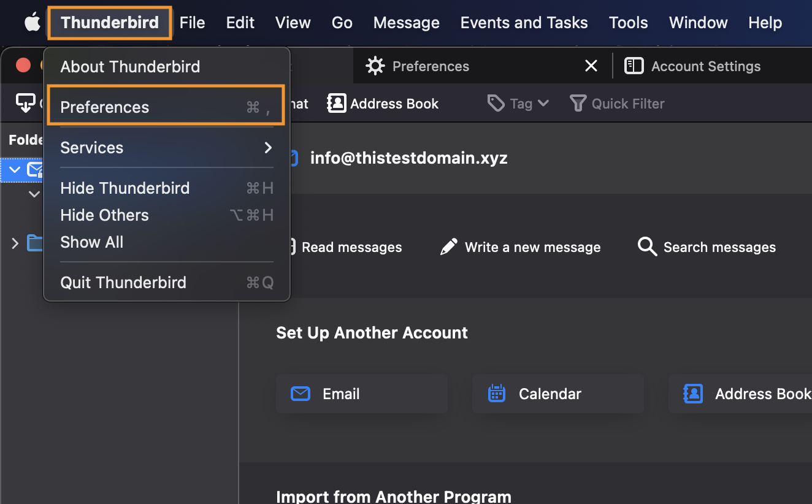Choose Hide Thunderbird menu entry

(x=166, y=188)
